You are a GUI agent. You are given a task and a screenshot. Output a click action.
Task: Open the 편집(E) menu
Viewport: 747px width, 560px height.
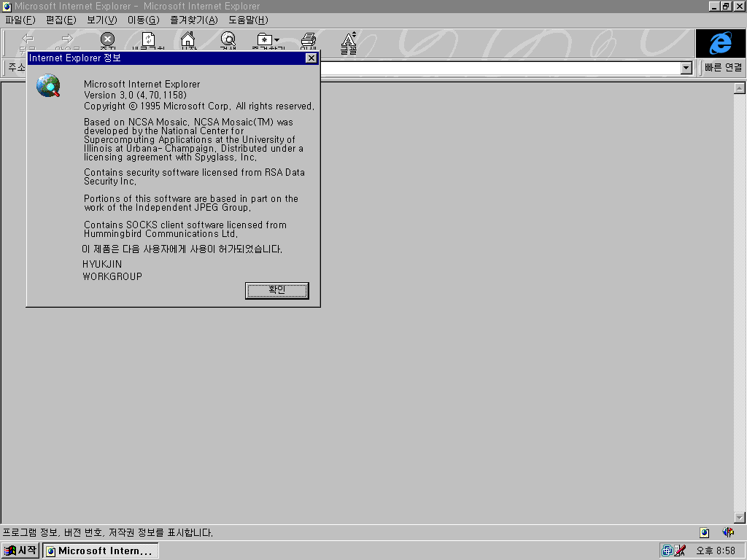(x=61, y=20)
